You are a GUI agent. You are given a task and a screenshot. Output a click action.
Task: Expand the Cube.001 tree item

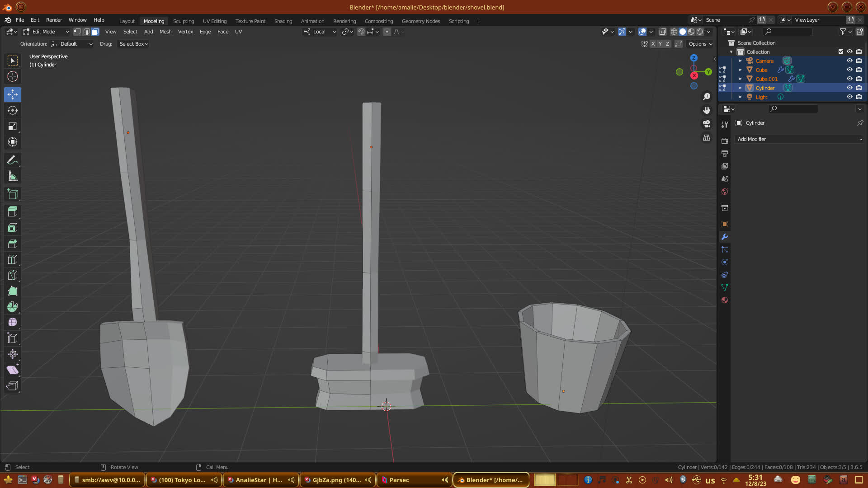point(740,79)
